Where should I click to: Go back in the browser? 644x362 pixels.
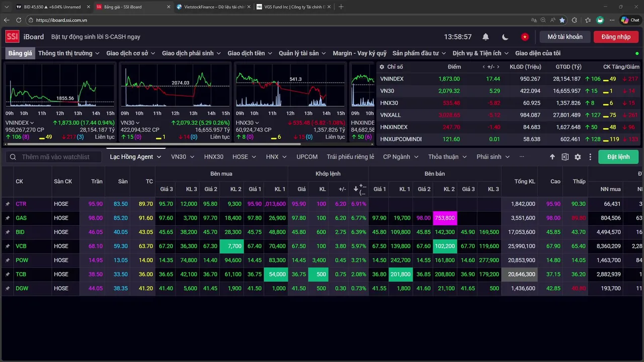coord(7,20)
